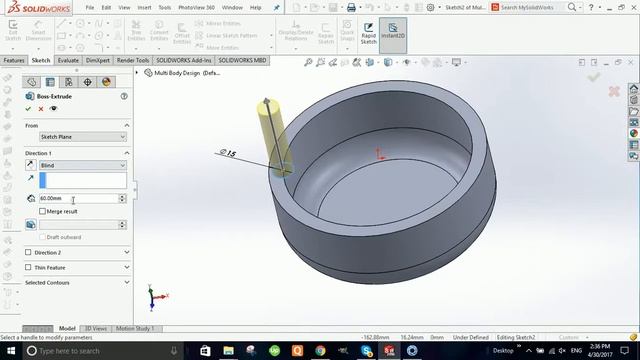Enable the Thin Feature checkbox
Image resolution: width=640 pixels, height=360 pixels.
click(x=28, y=268)
